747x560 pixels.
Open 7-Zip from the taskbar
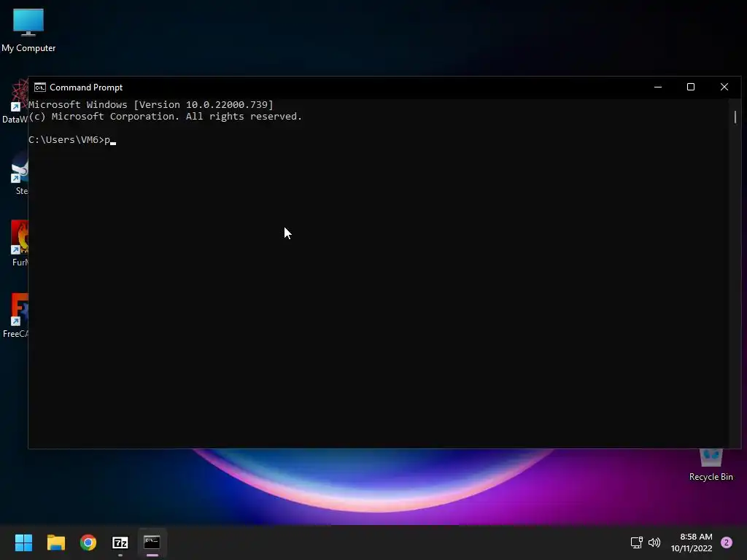point(120,542)
